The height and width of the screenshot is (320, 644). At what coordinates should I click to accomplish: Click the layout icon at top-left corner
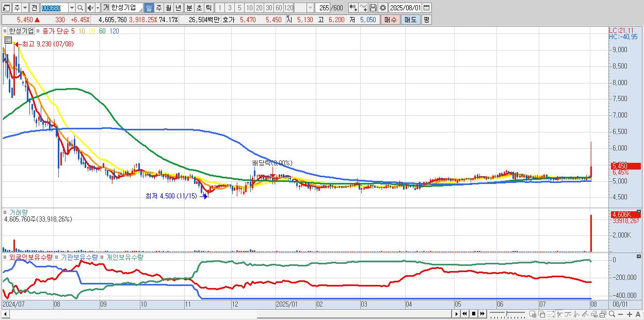[7, 8]
